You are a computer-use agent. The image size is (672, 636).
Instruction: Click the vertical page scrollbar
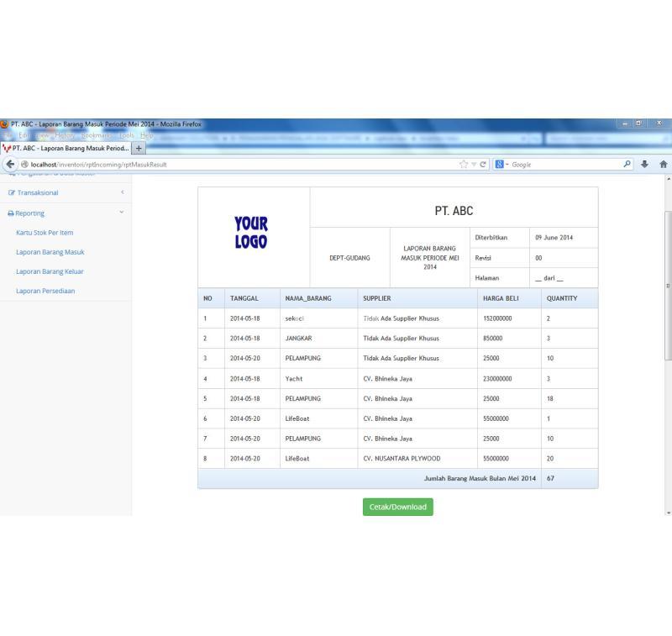pyautogui.click(x=668, y=286)
